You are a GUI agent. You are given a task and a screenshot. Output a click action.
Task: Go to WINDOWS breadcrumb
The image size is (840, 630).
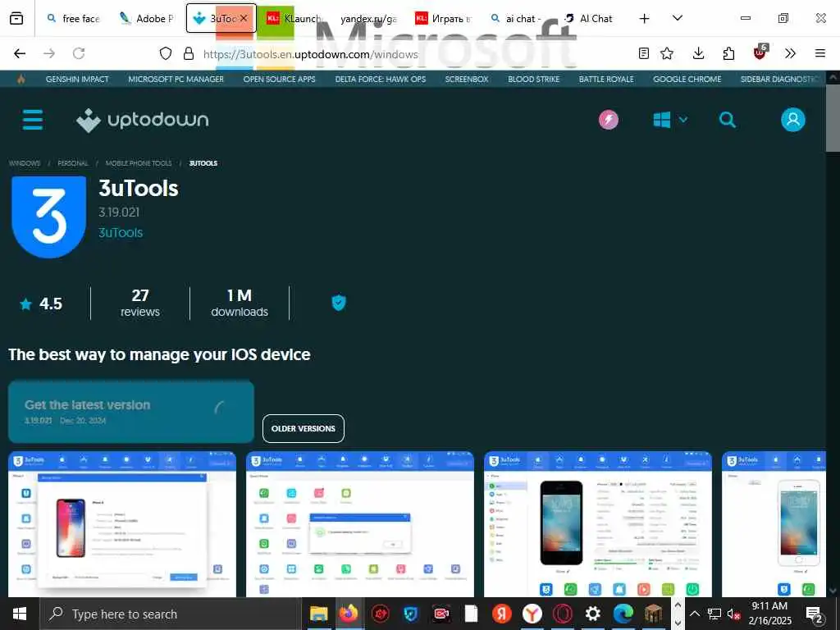[25, 163]
